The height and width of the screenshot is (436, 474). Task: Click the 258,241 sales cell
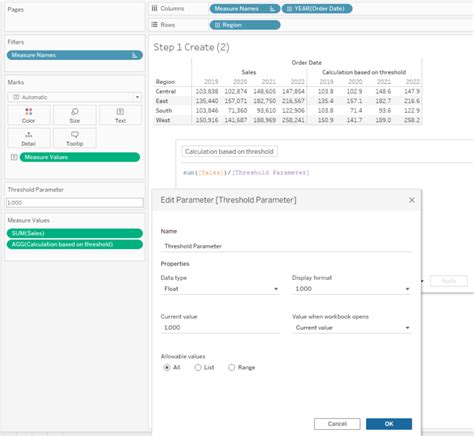click(x=293, y=120)
